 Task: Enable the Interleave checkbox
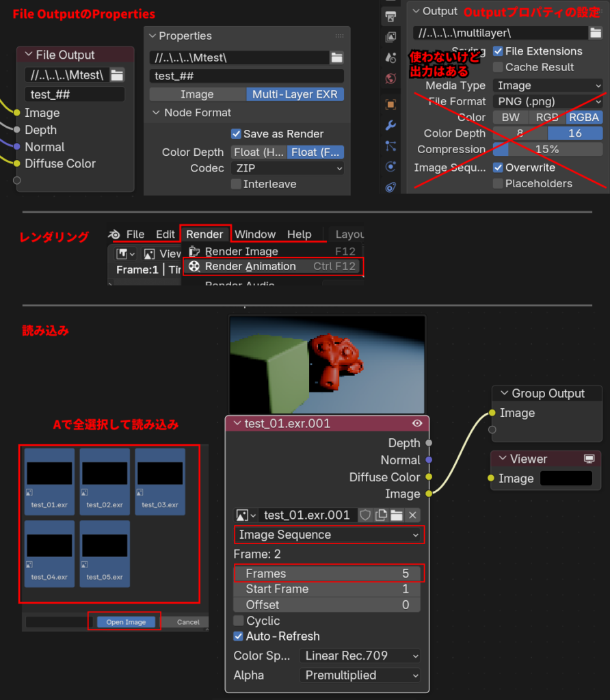(236, 184)
